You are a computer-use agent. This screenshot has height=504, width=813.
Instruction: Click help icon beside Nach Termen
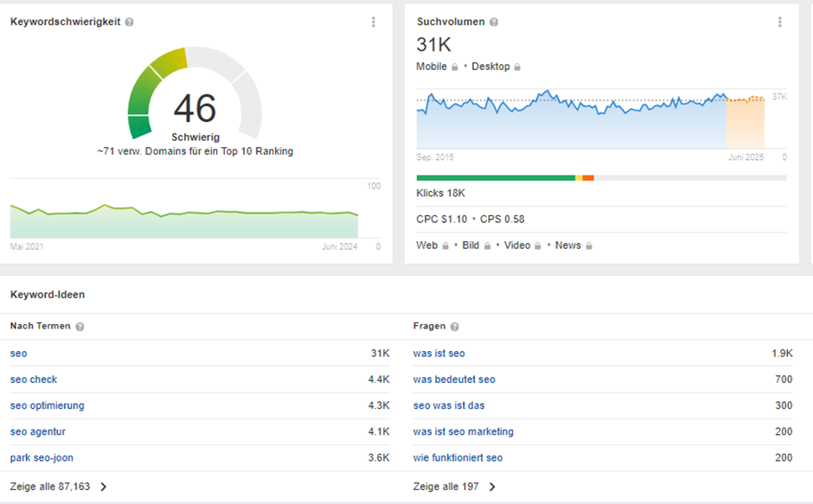tap(80, 327)
